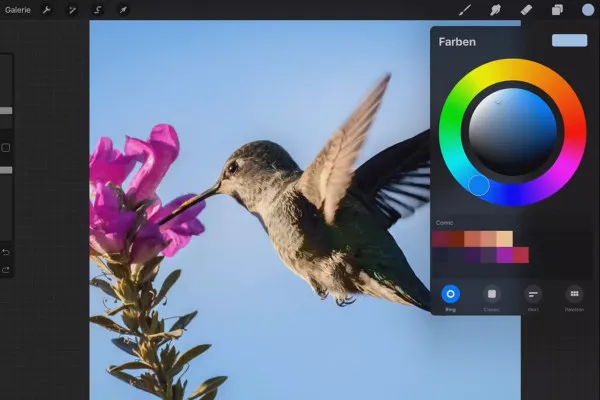Image resolution: width=600 pixels, height=400 pixels.
Task: Pick the rust brown palette swatch
Action: point(456,239)
